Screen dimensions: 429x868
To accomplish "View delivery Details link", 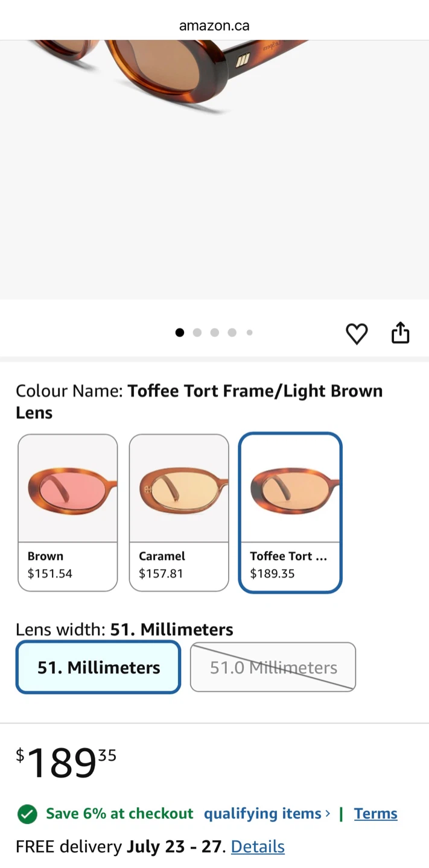I will click(x=258, y=846).
